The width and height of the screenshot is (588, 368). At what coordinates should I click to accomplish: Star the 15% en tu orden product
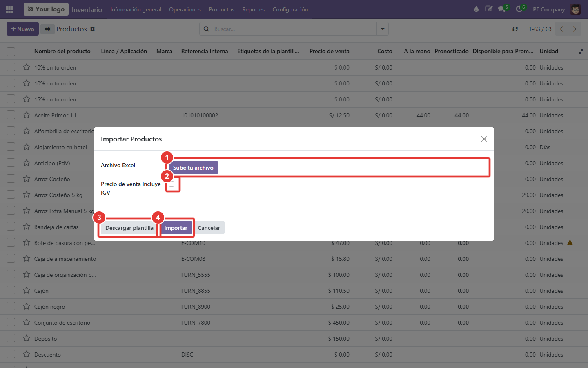pyautogui.click(x=27, y=99)
